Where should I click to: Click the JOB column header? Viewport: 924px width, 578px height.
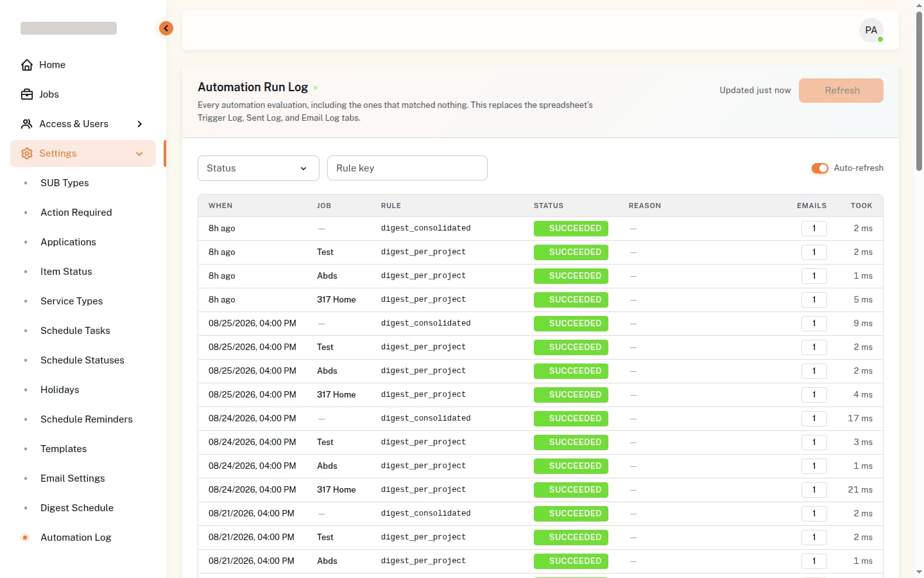(324, 206)
